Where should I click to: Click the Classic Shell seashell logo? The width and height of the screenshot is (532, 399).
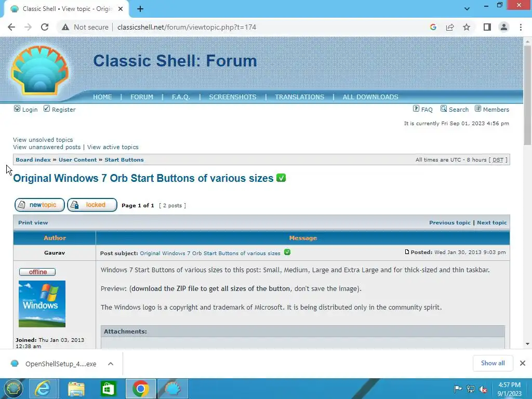coord(39,70)
